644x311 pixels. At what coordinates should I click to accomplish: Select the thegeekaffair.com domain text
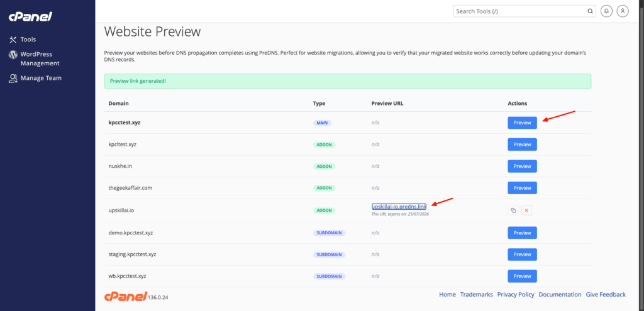(x=130, y=188)
